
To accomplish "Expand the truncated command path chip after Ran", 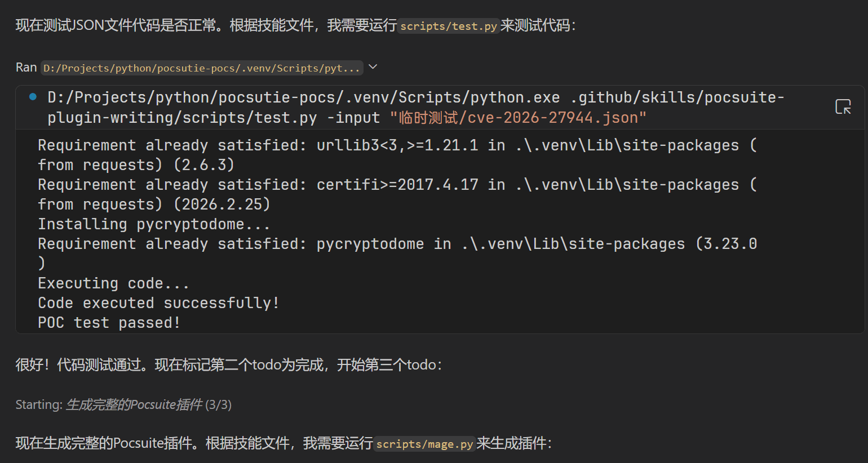I will pos(202,68).
